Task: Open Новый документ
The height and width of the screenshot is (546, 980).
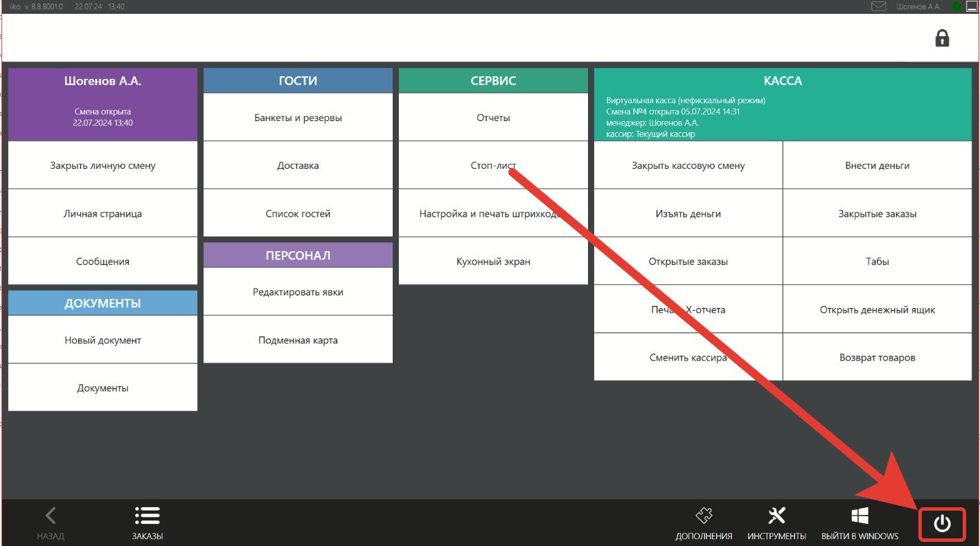Action: [x=103, y=340]
